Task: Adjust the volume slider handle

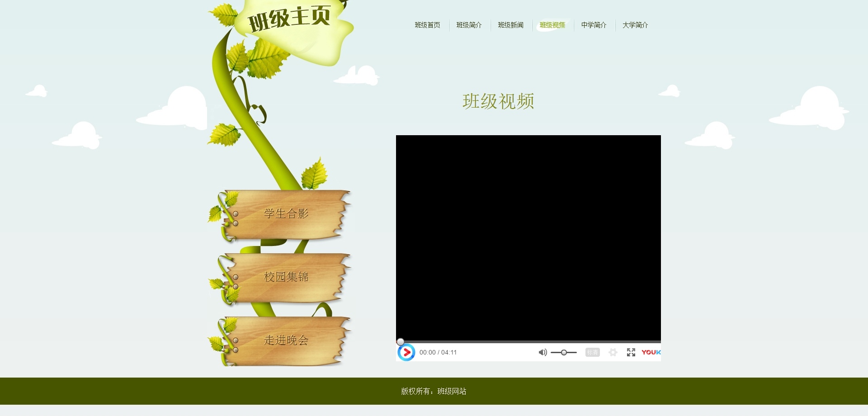Action: pyautogui.click(x=564, y=352)
